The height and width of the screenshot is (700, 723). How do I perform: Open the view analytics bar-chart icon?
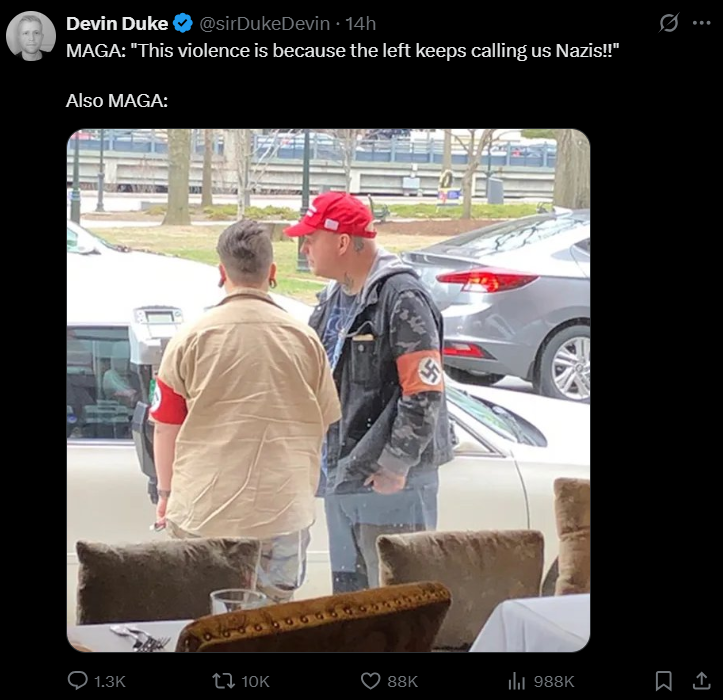(x=517, y=681)
